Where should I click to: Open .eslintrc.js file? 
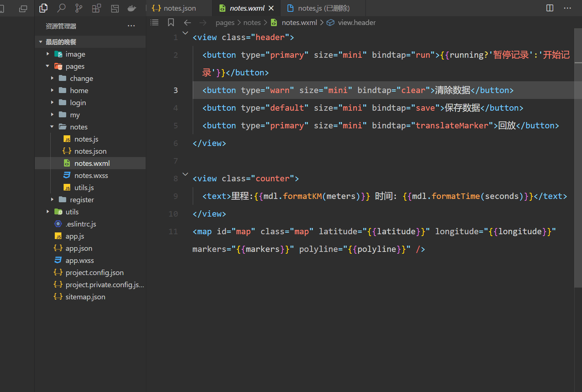click(x=90, y=224)
